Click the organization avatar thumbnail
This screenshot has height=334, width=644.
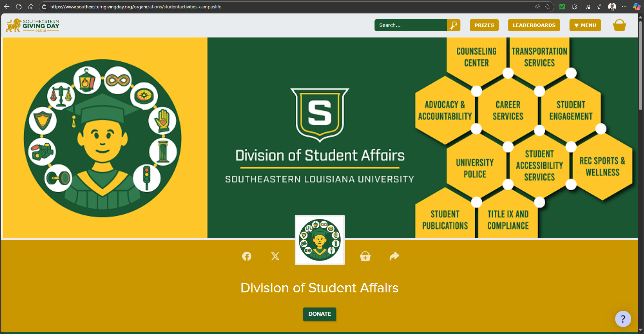click(319, 240)
